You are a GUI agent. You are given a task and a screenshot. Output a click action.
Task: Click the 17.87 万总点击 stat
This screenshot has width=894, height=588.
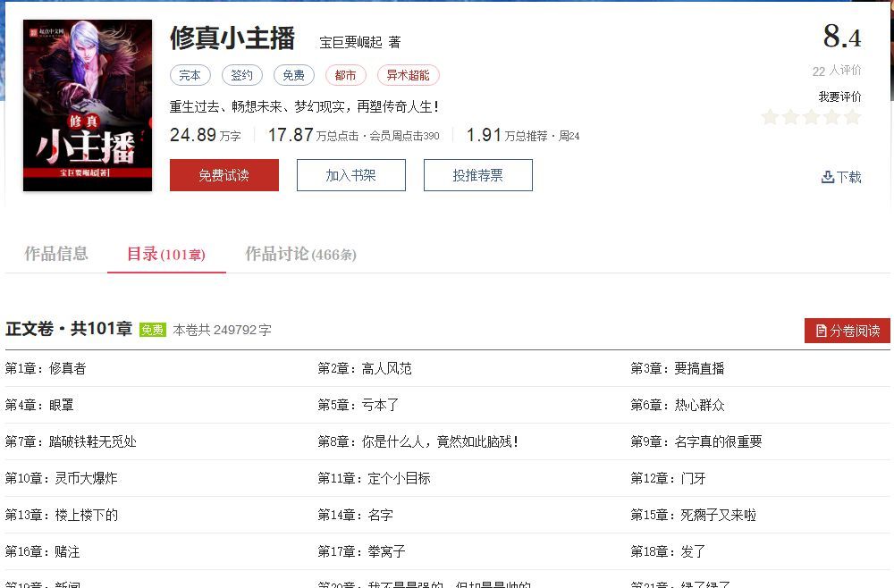[x=314, y=135]
